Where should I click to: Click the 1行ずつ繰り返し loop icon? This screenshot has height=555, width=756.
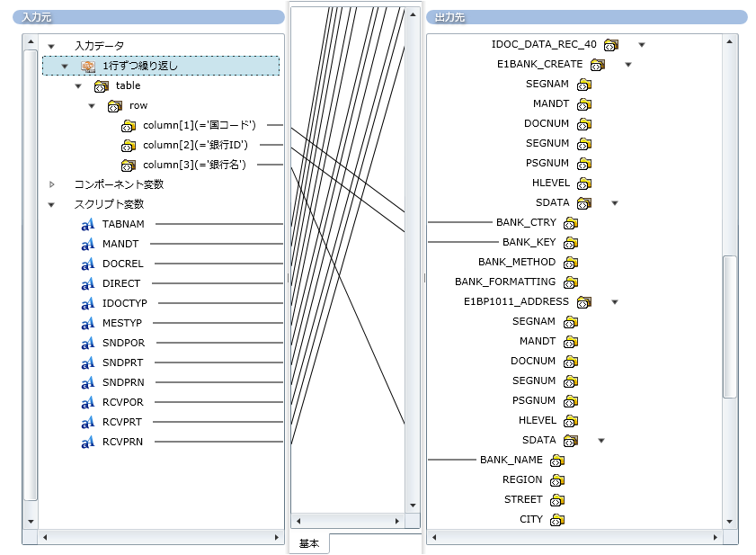88,66
